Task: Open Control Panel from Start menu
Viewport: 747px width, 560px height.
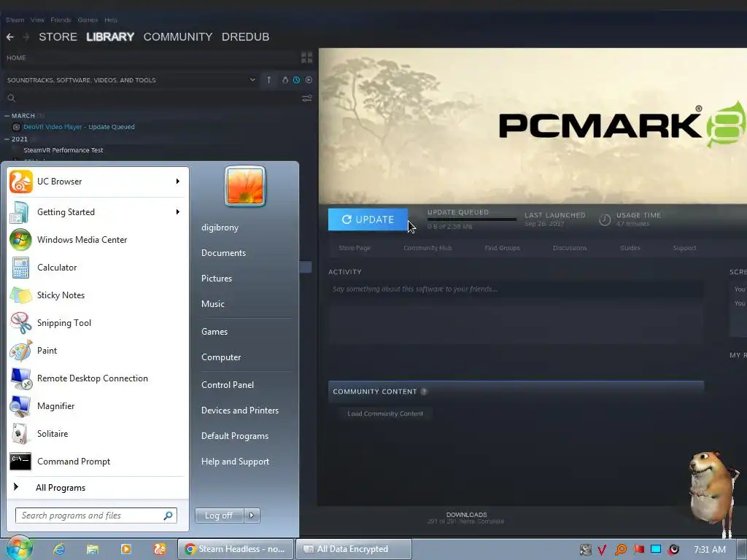Action: tap(228, 385)
